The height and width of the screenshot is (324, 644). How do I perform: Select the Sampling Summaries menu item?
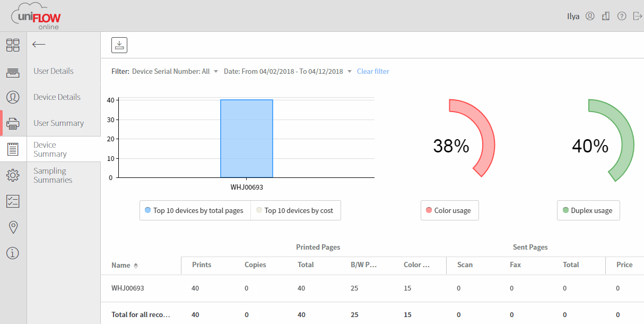53,175
